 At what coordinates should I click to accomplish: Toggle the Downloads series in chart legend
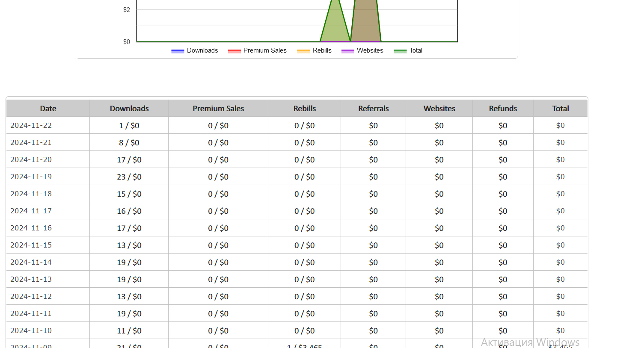(x=195, y=50)
